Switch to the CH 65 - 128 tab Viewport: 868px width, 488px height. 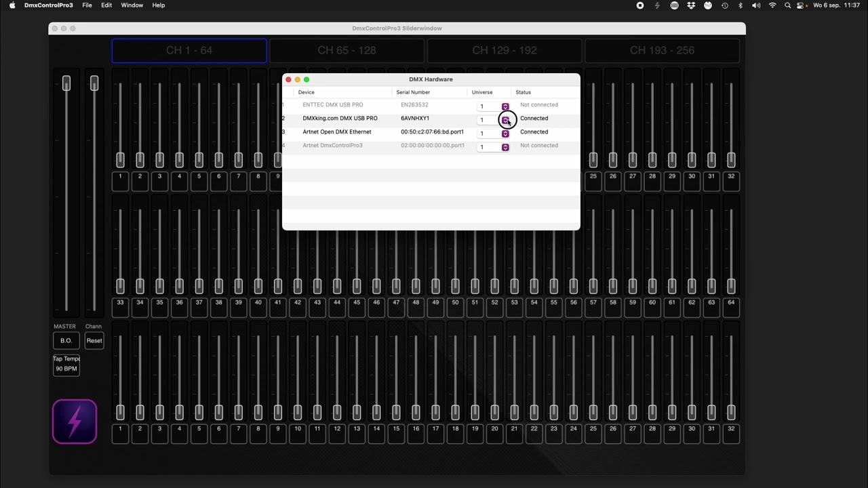tap(347, 50)
